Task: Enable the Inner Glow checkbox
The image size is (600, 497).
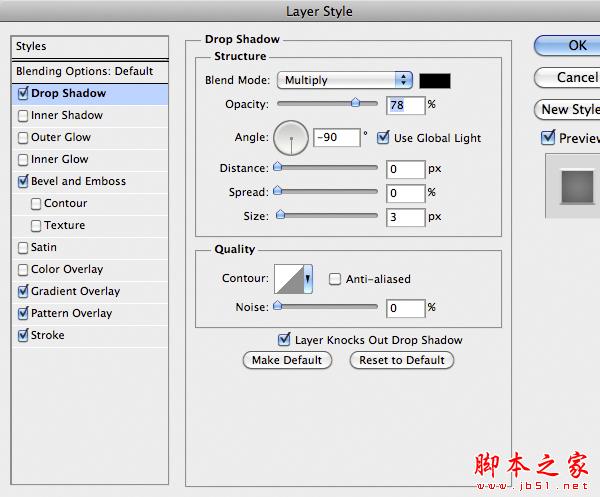Action: pyautogui.click(x=23, y=160)
